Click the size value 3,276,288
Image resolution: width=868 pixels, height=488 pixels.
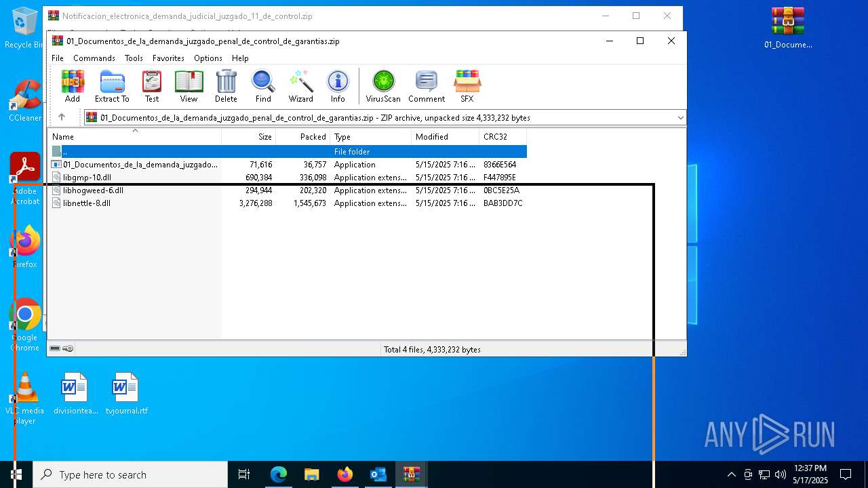click(x=256, y=203)
